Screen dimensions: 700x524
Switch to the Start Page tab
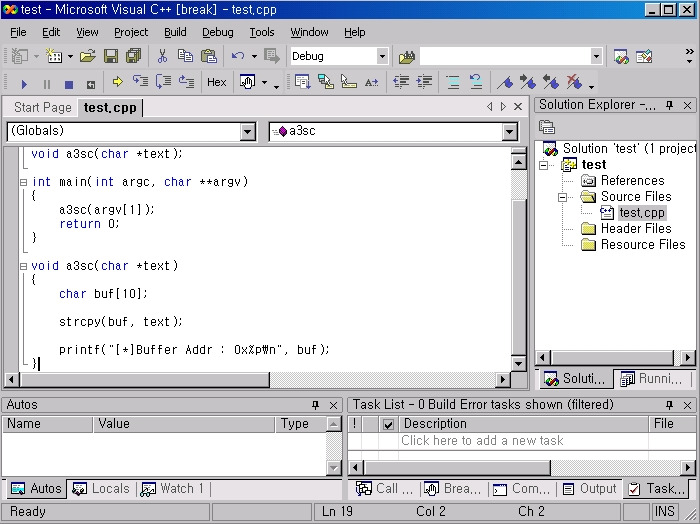click(x=42, y=108)
